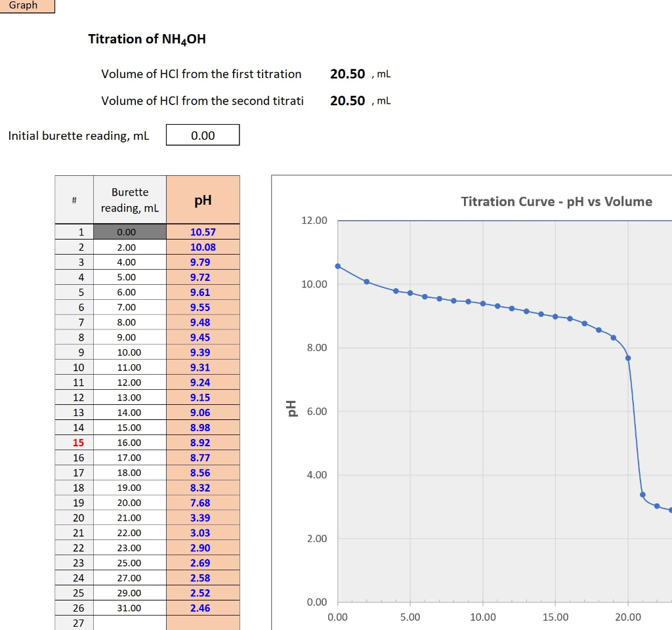Select the data point near pH 7.68
The height and width of the screenshot is (630, 672).
pyautogui.click(x=629, y=358)
